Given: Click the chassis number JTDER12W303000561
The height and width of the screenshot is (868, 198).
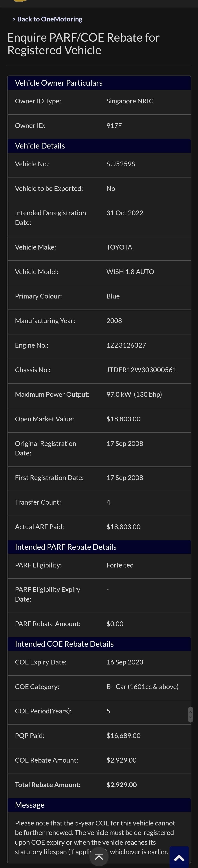Looking at the screenshot, I should coord(141,370).
